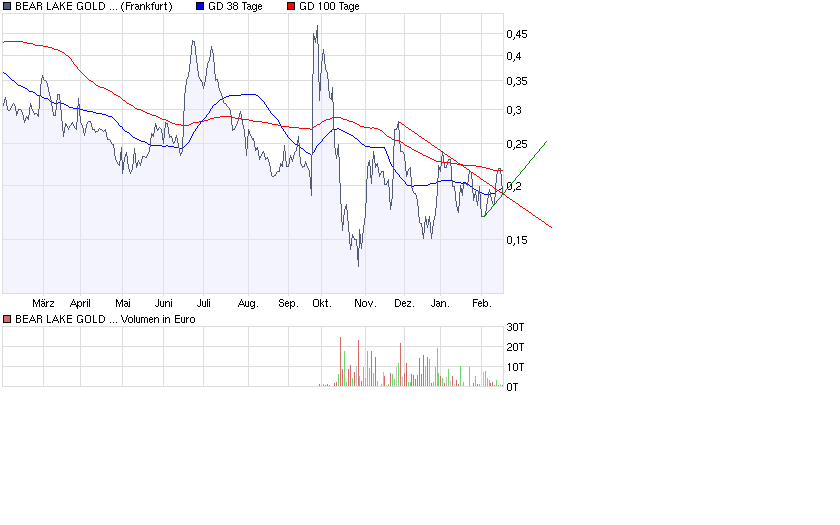Click the Sep. month label
Image resolution: width=840 pixels, height=525 pixels.
point(288,304)
